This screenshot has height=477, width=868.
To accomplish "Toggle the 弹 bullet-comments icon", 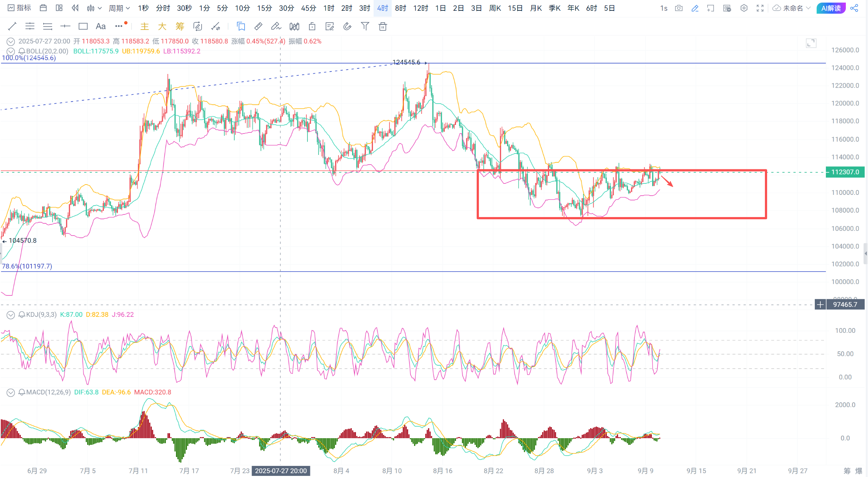I will click(727, 8).
